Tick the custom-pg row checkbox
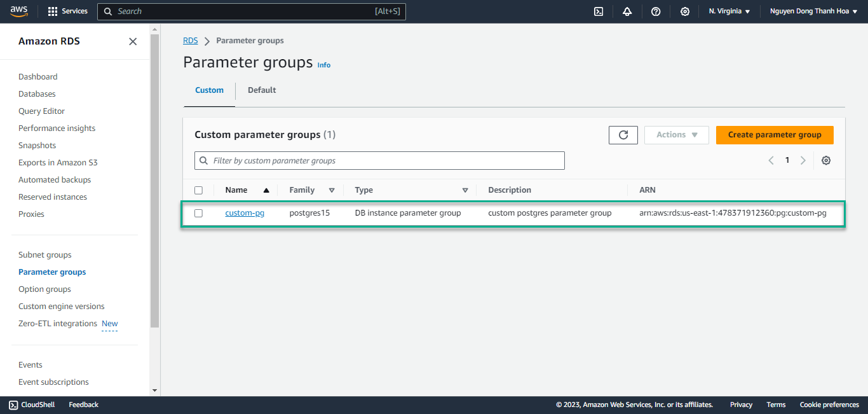 pyautogui.click(x=198, y=213)
